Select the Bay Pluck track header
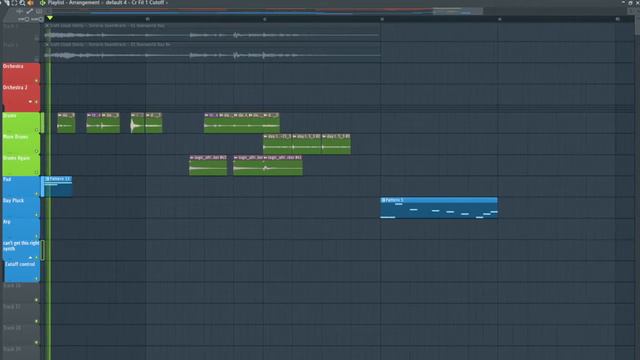Image resolution: width=640 pixels, height=360 pixels. pyautogui.click(x=21, y=208)
